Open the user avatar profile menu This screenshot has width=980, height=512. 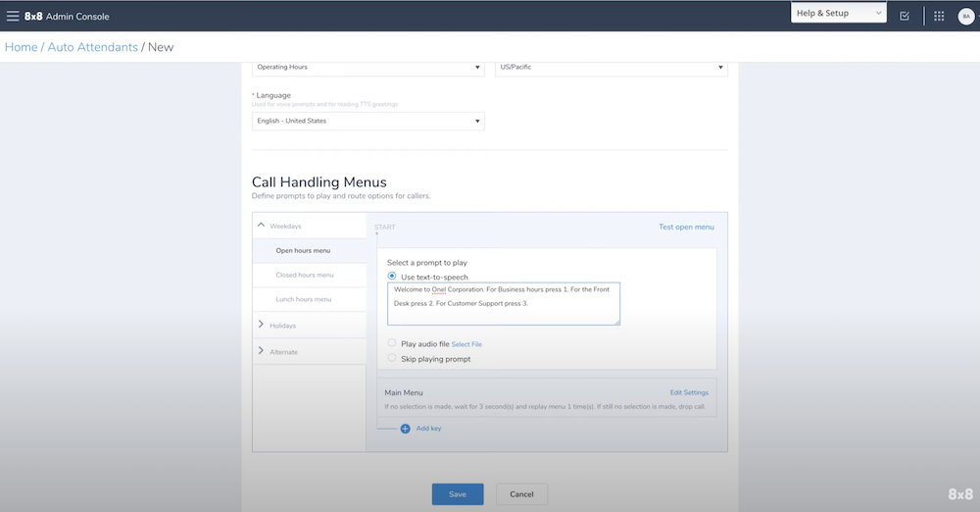966,17
